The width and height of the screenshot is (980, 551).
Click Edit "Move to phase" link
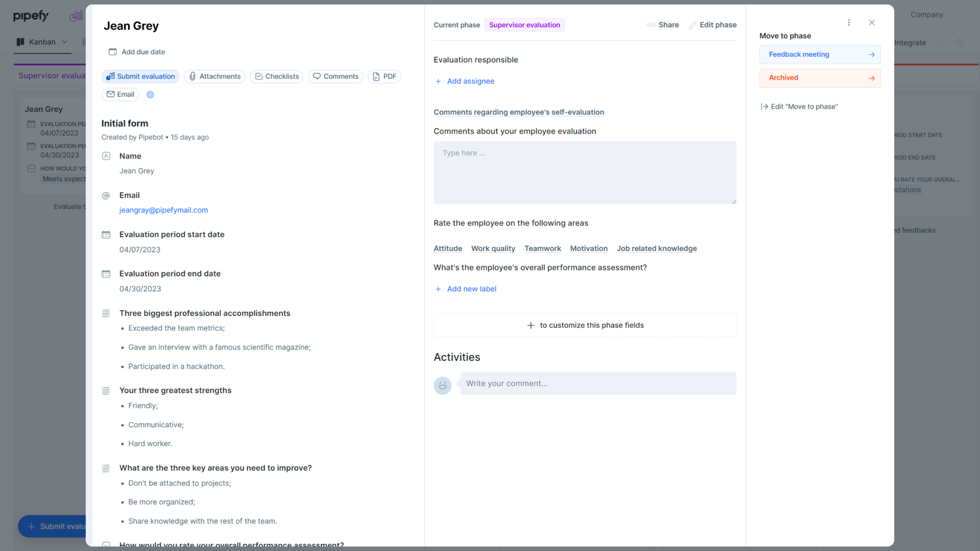799,107
